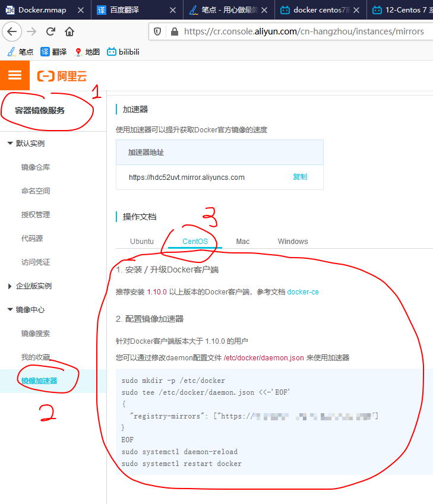Copy the accelerator address with 复制

tap(300, 177)
